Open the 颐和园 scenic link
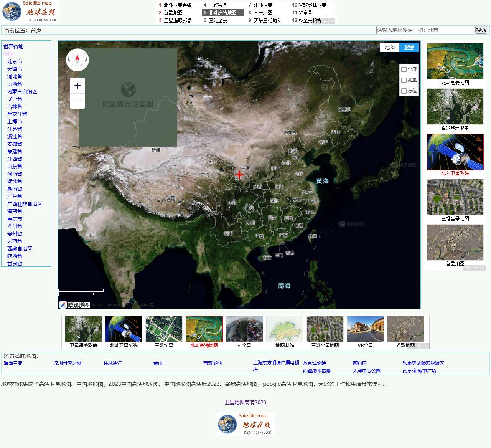 point(360,363)
